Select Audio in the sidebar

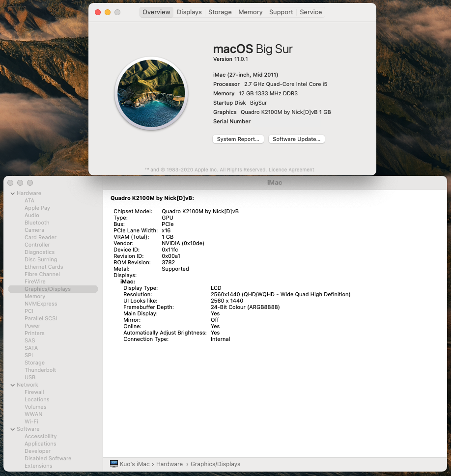click(32, 215)
